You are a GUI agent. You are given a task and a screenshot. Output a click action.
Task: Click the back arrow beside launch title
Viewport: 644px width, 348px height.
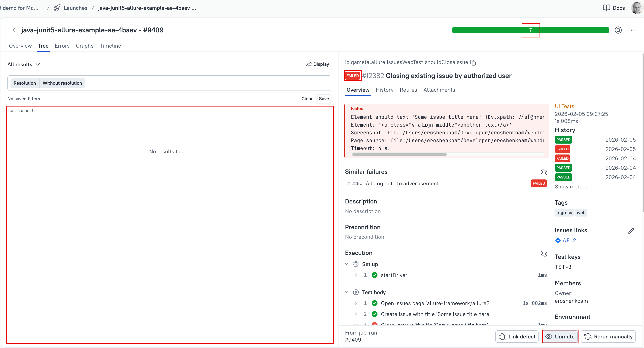[x=14, y=30]
